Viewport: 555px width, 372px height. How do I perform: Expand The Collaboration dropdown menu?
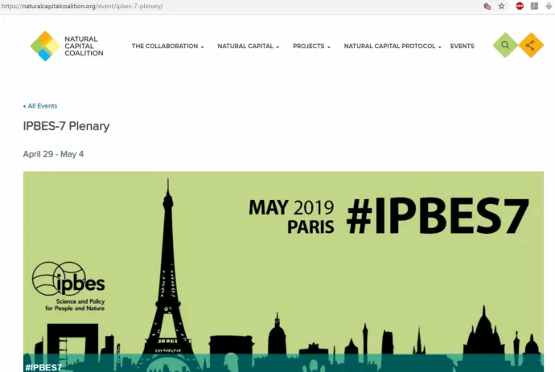[168, 46]
